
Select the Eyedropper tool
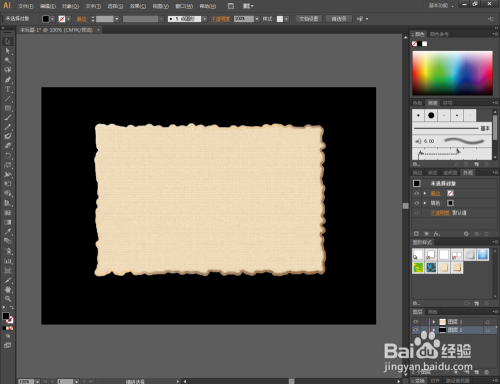[8, 232]
